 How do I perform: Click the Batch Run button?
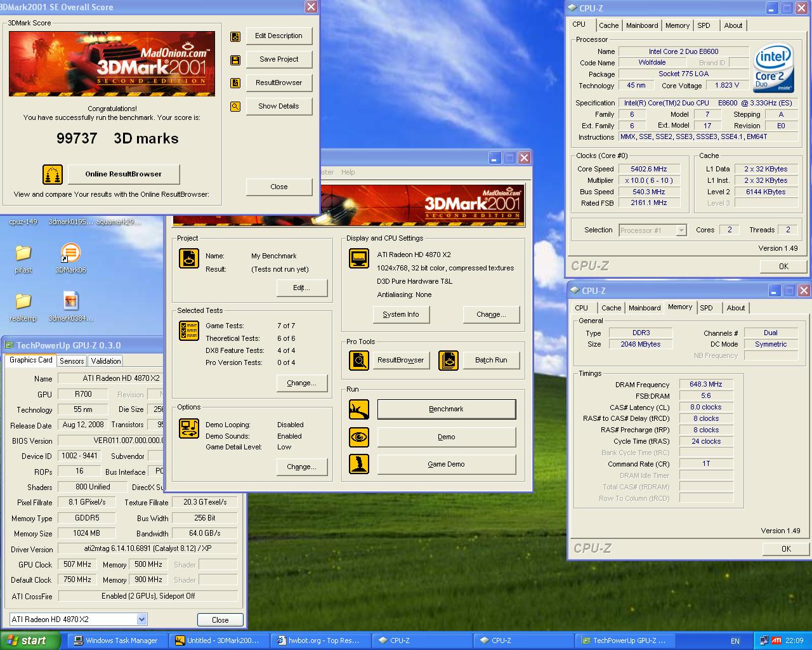(x=492, y=361)
